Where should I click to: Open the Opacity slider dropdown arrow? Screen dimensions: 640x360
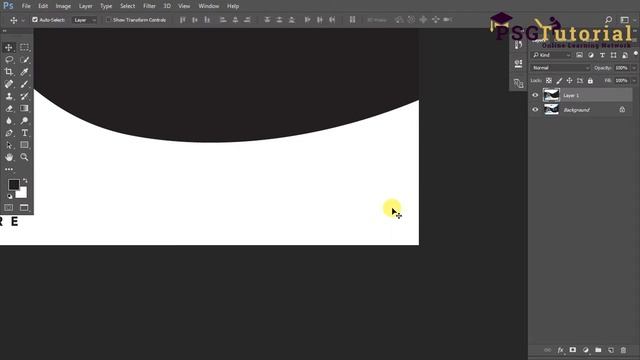633,68
